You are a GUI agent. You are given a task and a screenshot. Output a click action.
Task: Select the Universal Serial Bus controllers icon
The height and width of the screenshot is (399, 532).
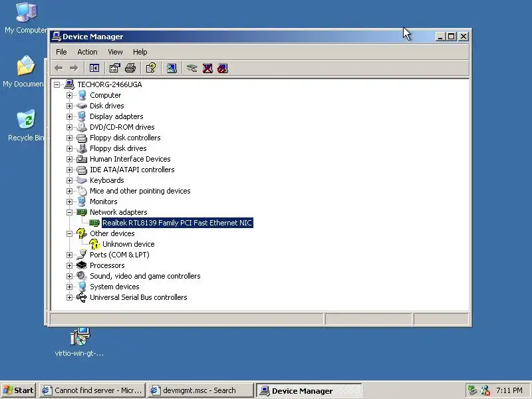(x=82, y=297)
